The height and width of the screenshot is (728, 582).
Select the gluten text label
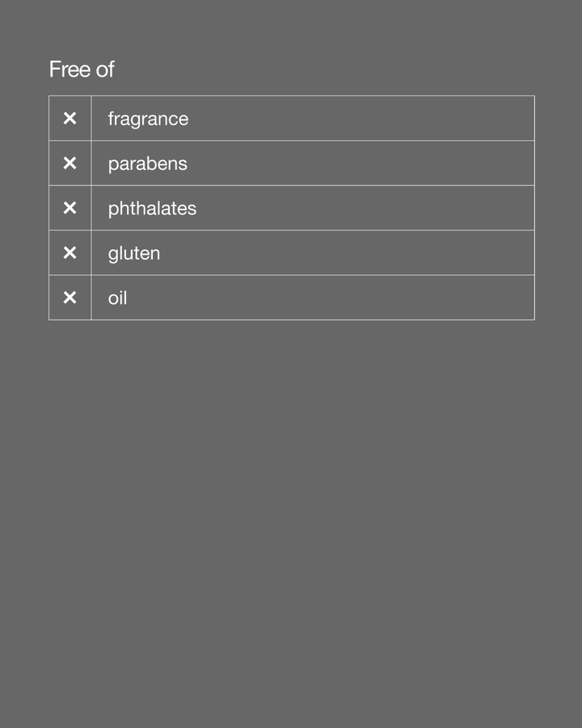point(134,253)
